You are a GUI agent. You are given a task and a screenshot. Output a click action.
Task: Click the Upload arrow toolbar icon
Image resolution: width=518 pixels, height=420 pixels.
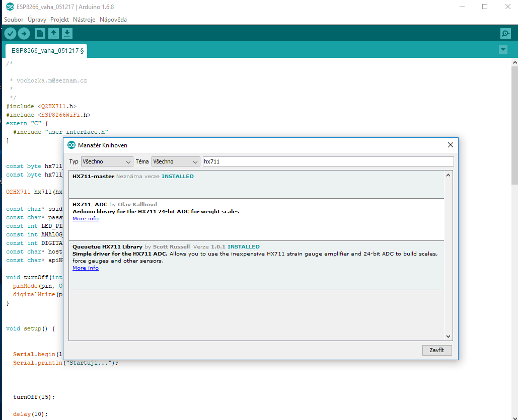[x=24, y=33]
